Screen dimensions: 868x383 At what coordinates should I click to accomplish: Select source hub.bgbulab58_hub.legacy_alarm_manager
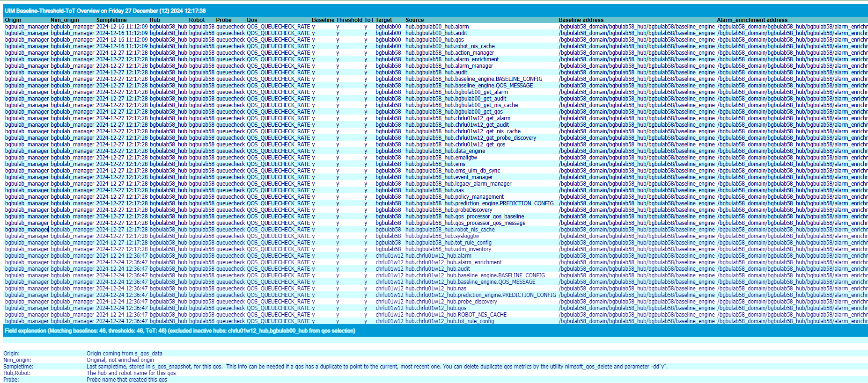click(x=458, y=184)
